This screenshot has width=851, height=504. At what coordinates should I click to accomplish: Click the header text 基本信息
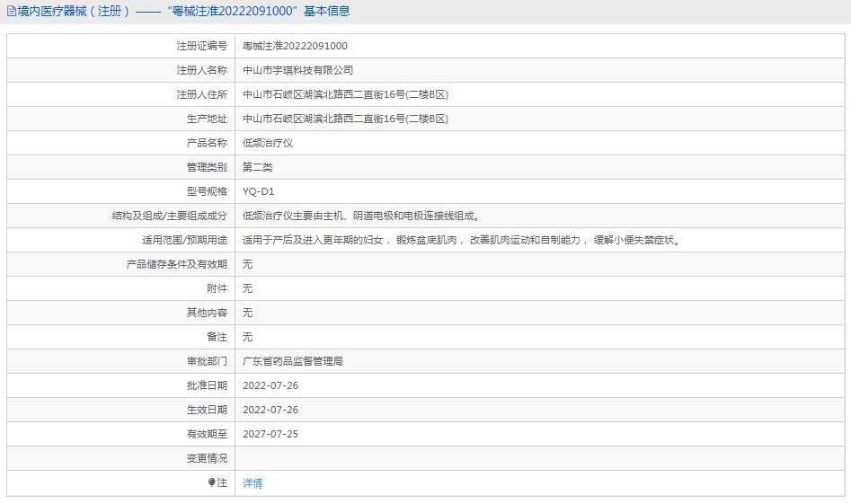pos(327,11)
